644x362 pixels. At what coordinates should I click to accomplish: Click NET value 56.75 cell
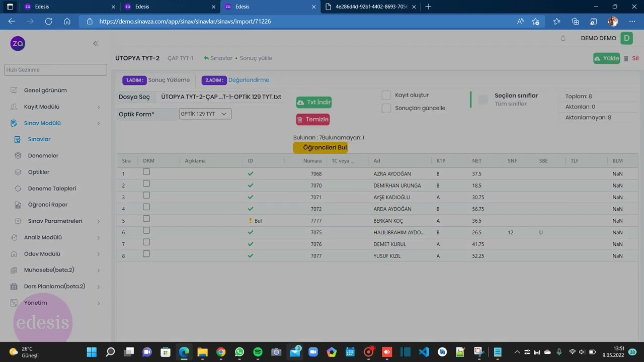[478, 209]
